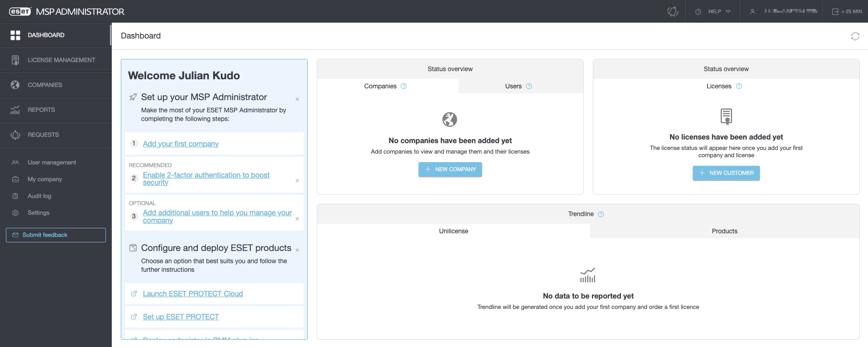Open Enable 2-factor authentication link

[x=206, y=178]
